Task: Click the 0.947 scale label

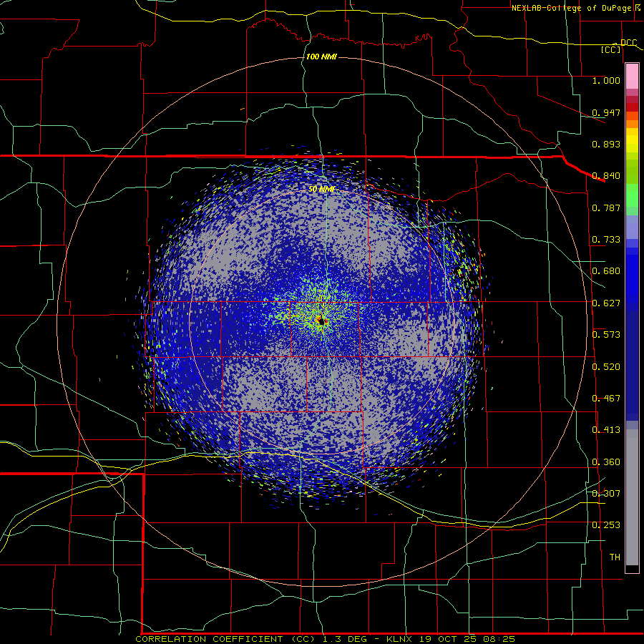Action: (x=606, y=112)
